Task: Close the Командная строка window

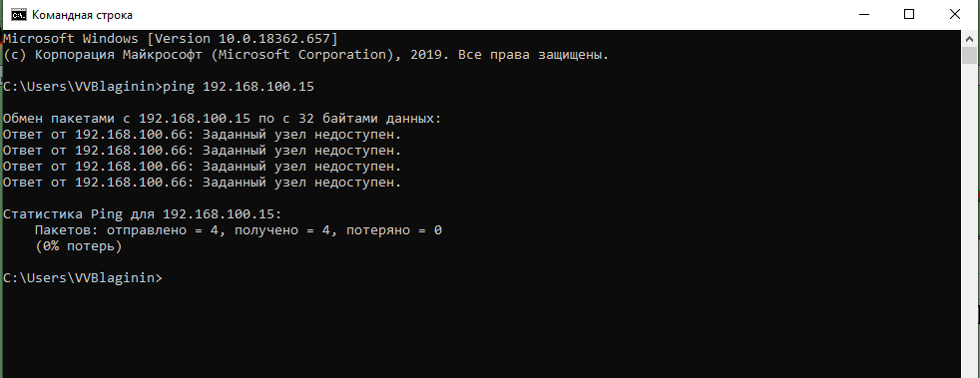Action: pos(955,14)
